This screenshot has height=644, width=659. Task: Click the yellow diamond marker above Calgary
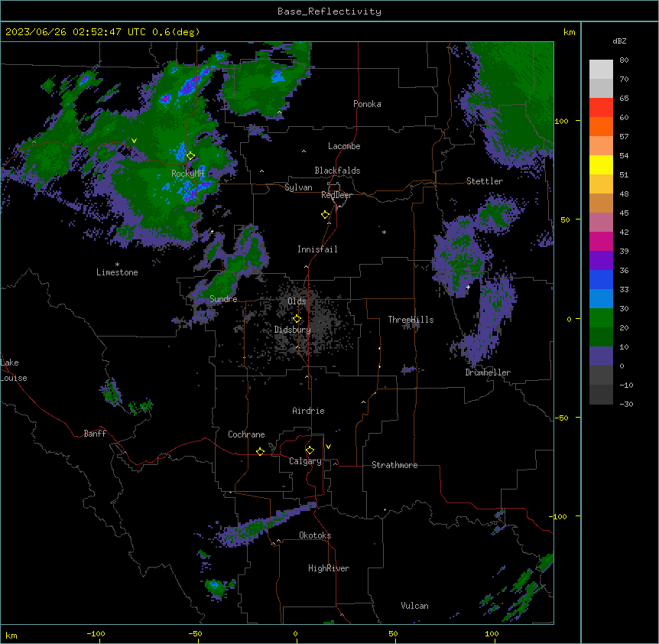click(x=310, y=450)
